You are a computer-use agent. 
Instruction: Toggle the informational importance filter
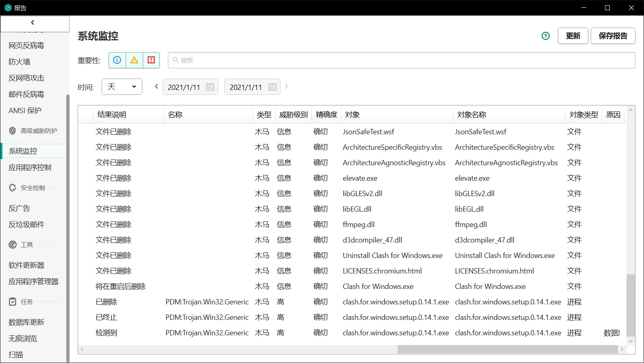(117, 60)
